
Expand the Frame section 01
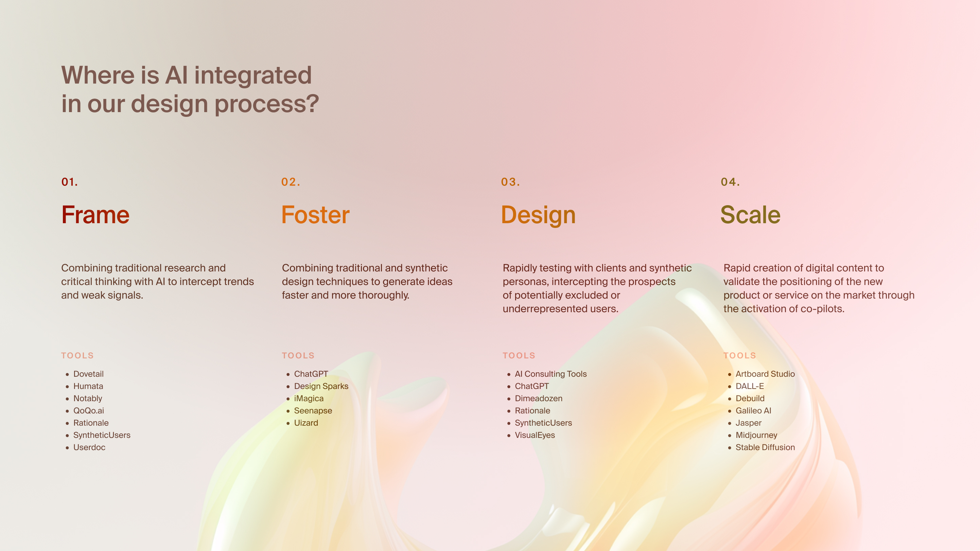[95, 214]
